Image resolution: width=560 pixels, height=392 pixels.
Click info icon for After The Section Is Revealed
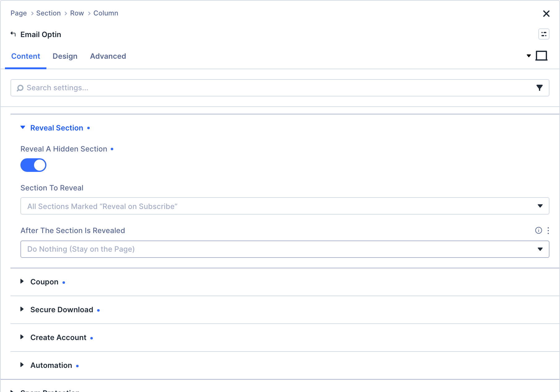click(x=538, y=230)
